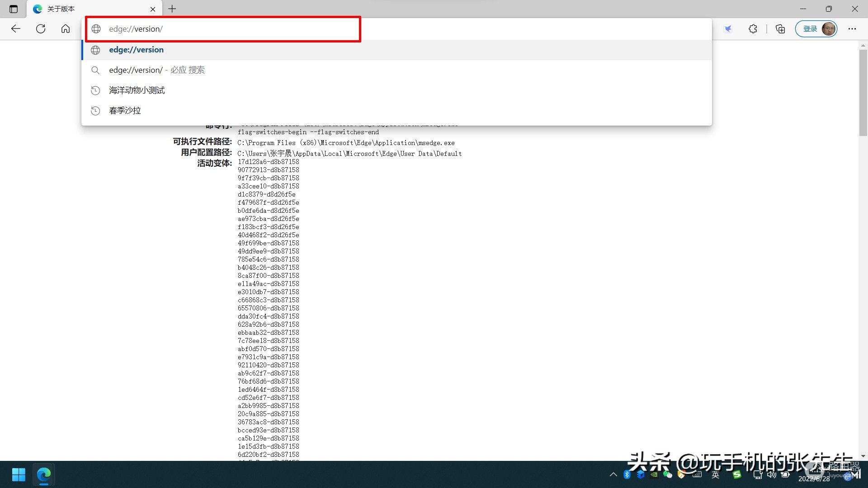Open the Windows Start menu
This screenshot has width=868, height=488.
pyautogui.click(x=19, y=474)
